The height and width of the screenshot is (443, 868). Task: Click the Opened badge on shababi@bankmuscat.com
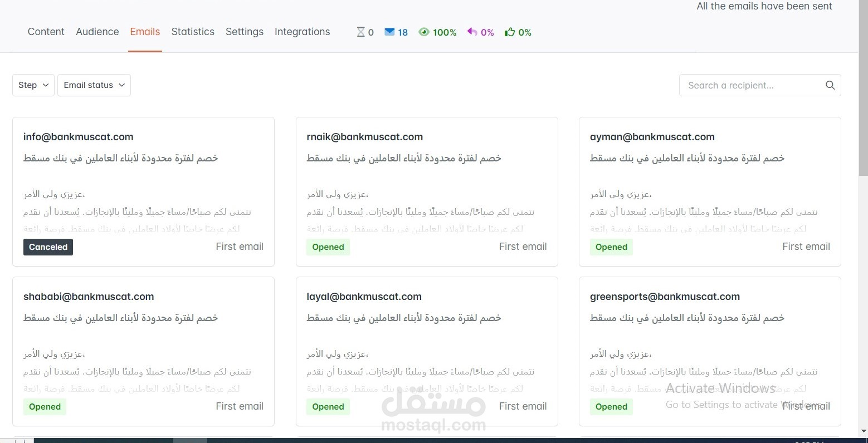point(45,407)
